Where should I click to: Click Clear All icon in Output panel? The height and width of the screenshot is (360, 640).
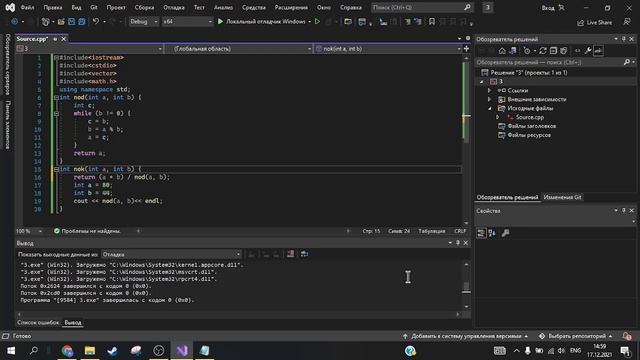coord(290,254)
